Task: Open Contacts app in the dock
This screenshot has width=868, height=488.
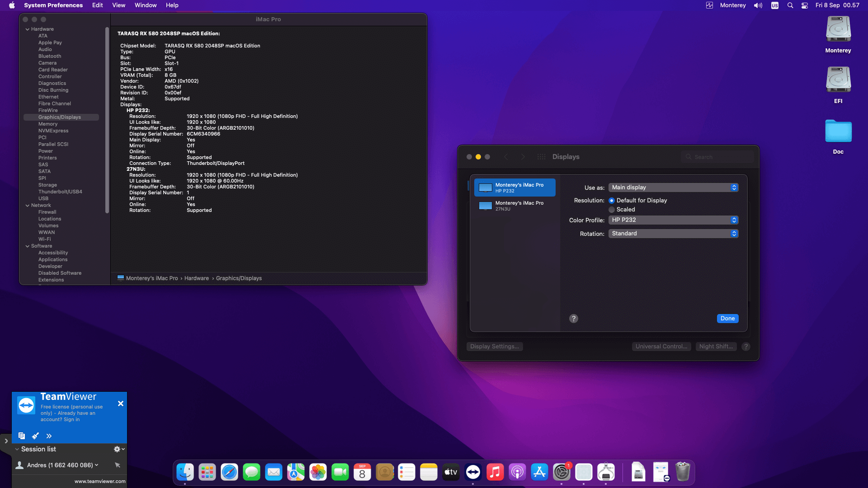Action: click(x=384, y=472)
